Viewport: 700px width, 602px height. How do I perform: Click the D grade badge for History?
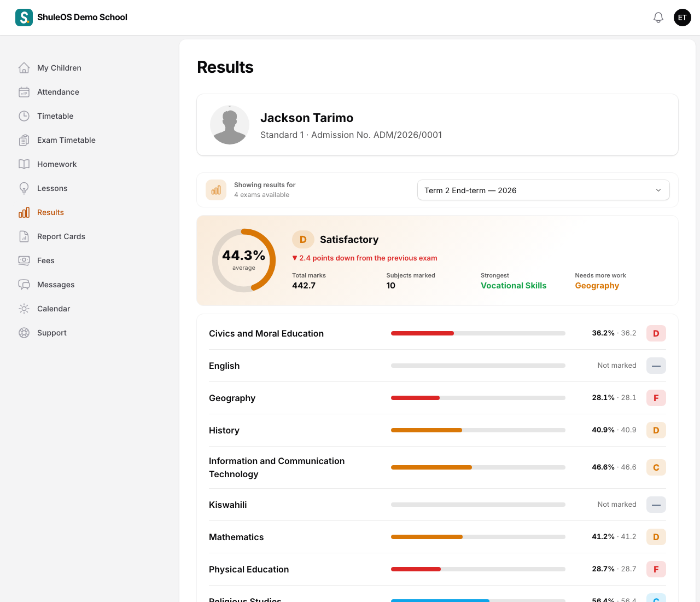coord(656,430)
